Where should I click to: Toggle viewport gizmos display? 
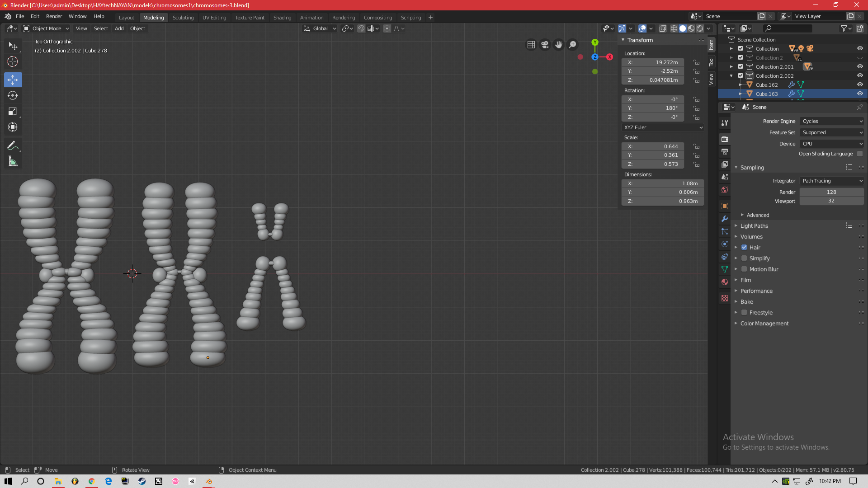pos(623,28)
